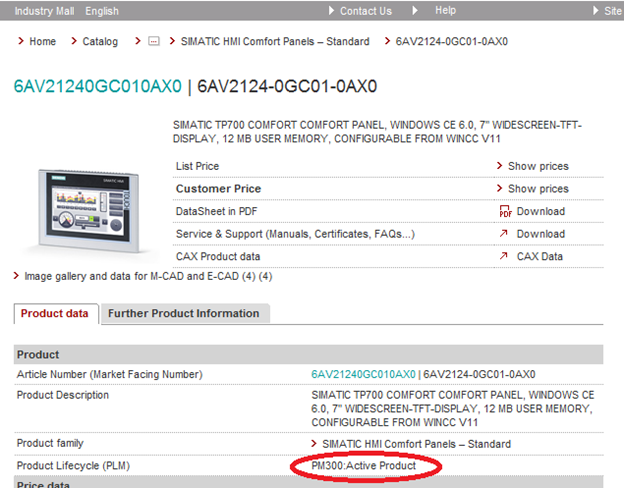Click chevron icon before List Price Show prices

pyautogui.click(x=499, y=165)
